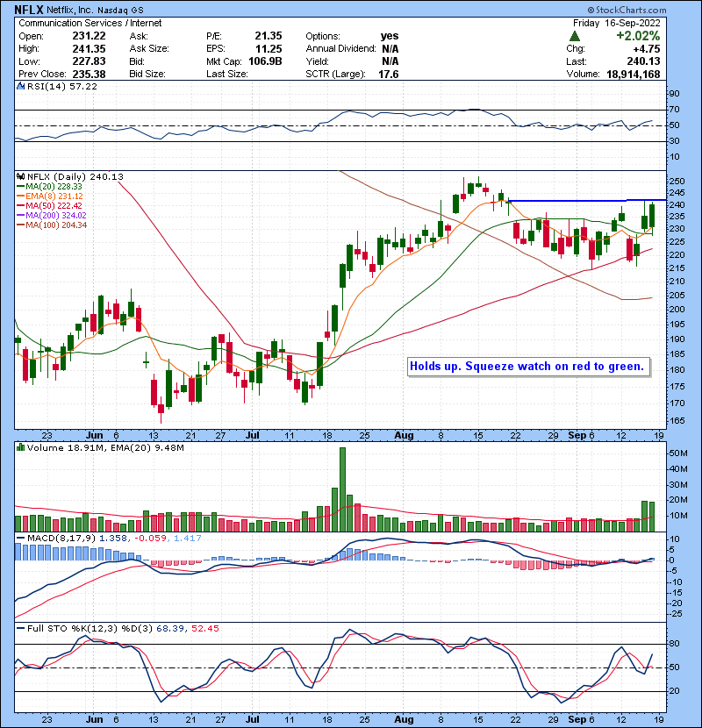The image size is (702, 728).
Task: Click the Open value 231.22
Action: [x=89, y=36]
